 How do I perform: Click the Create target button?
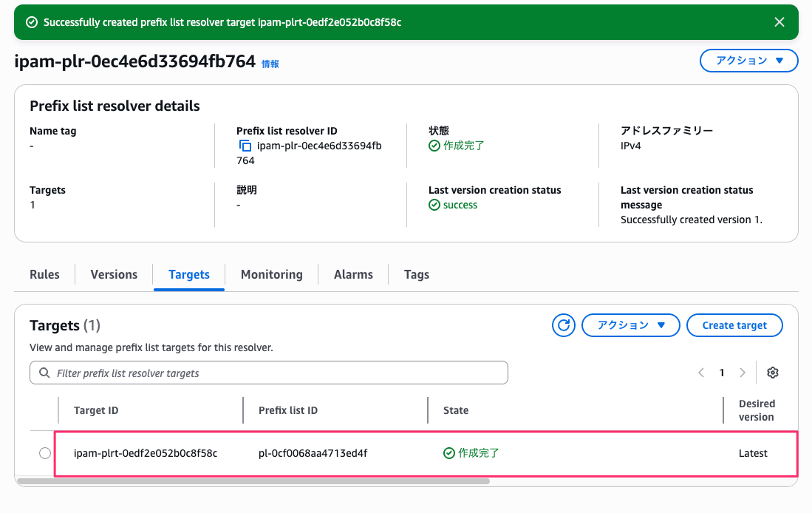click(734, 325)
